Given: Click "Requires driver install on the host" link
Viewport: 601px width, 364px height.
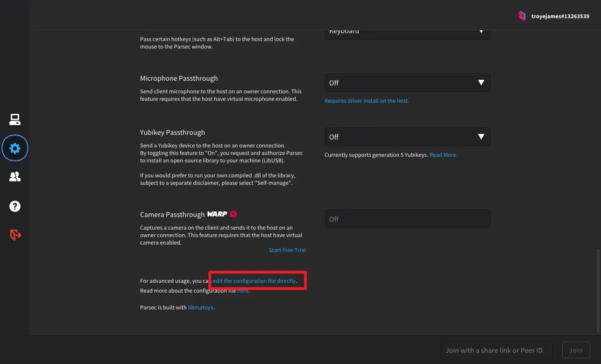Looking at the screenshot, I should (x=367, y=101).
